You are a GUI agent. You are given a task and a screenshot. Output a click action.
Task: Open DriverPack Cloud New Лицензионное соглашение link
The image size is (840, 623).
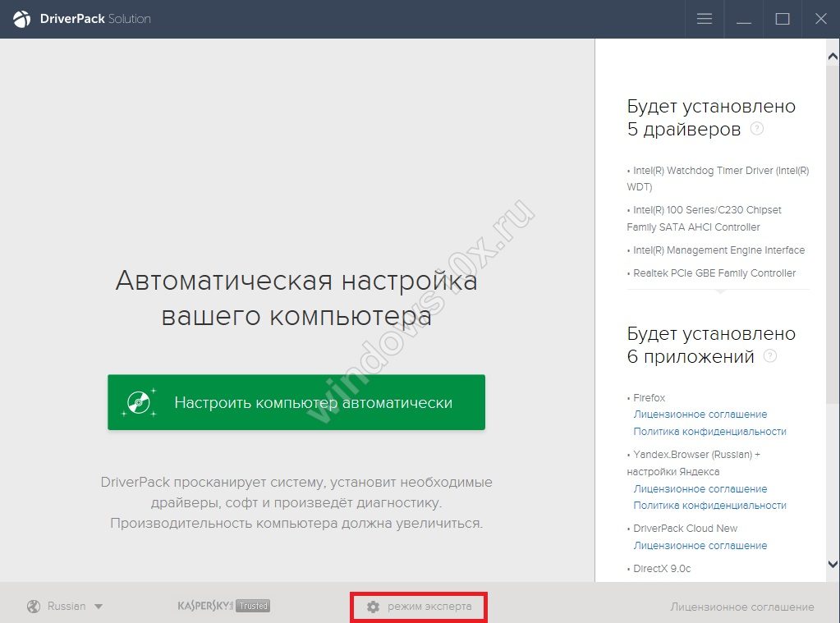click(x=700, y=546)
